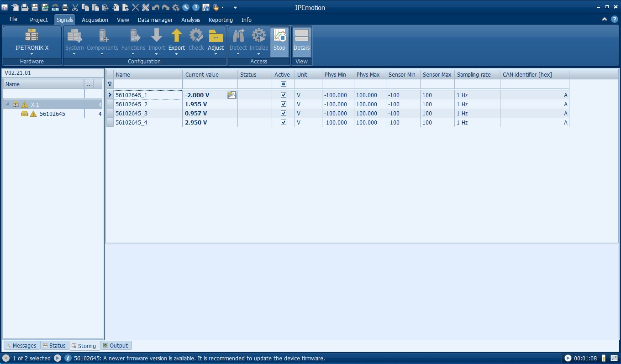Screen dimensions: 621x364
Task: Open the File menu
Action: pyautogui.click(x=13, y=19)
